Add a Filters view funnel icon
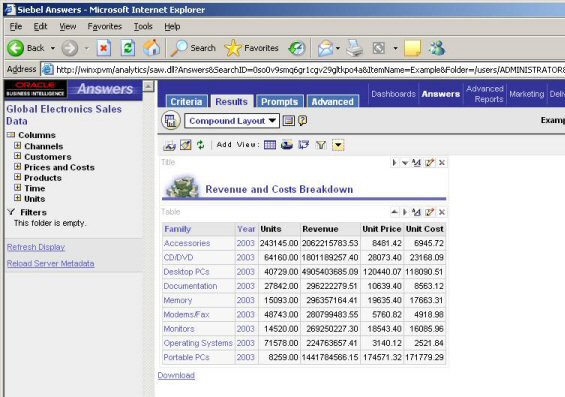This screenshot has height=397, width=565. click(321, 145)
